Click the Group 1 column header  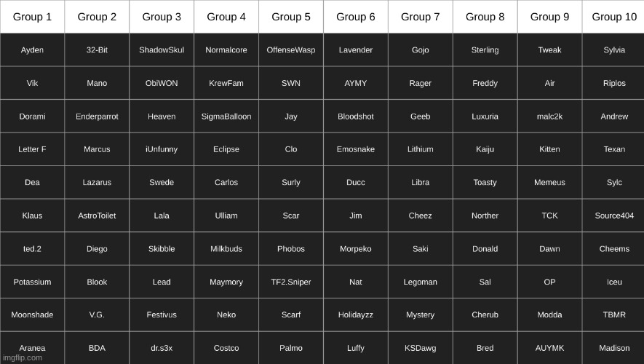(x=32, y=17)
